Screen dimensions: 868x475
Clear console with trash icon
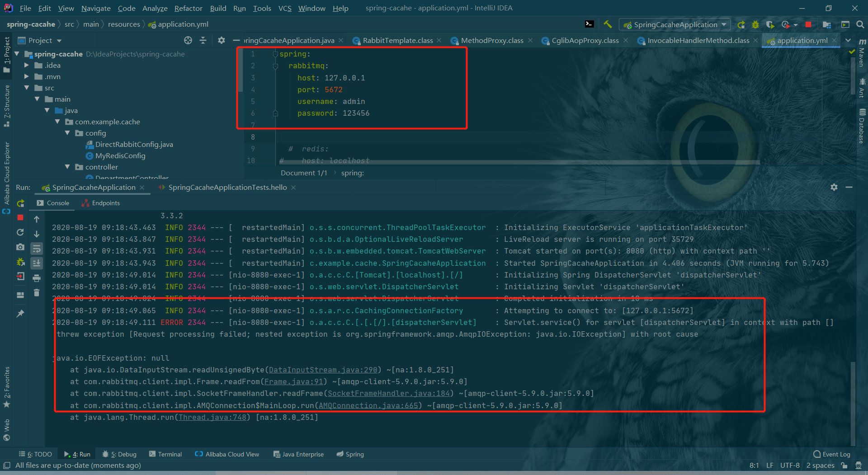37,293
